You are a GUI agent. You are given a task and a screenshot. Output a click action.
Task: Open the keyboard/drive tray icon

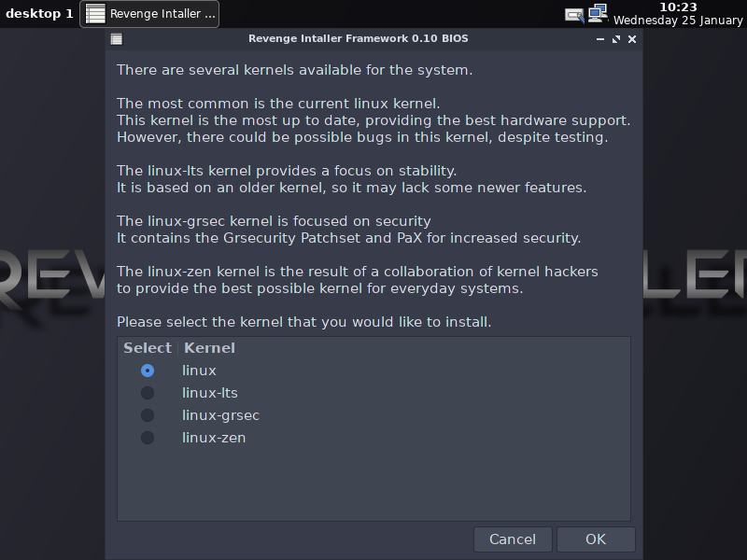[574, 15]
